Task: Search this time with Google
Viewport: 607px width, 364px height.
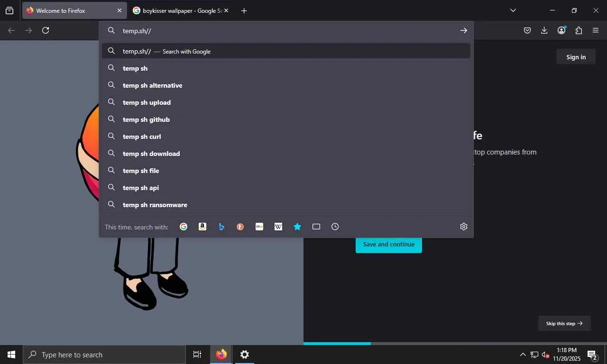Action: 184,227
